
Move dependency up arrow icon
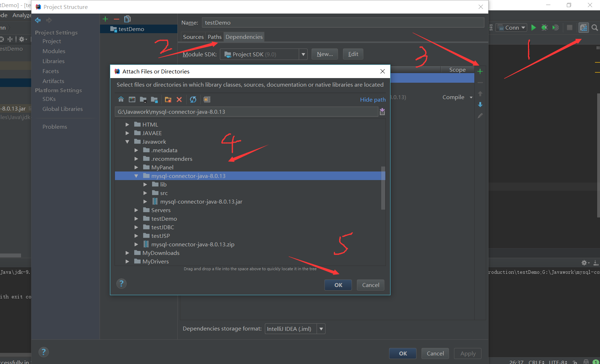[480, 94]
